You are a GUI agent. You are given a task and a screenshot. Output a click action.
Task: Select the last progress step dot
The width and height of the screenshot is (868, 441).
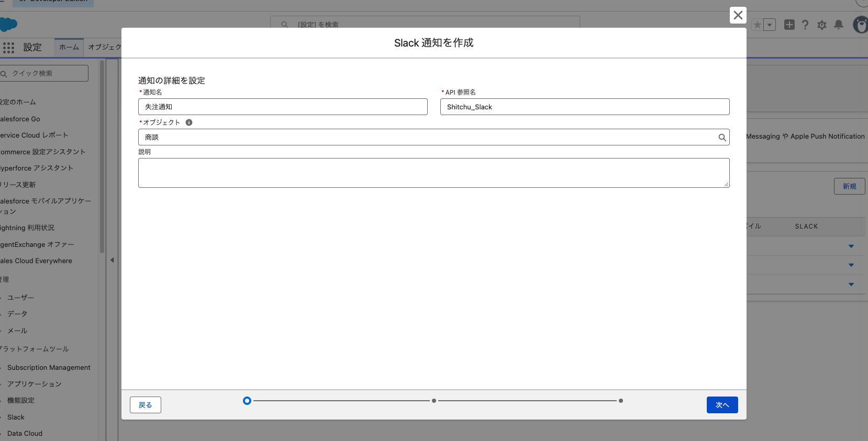pos(621,401)
